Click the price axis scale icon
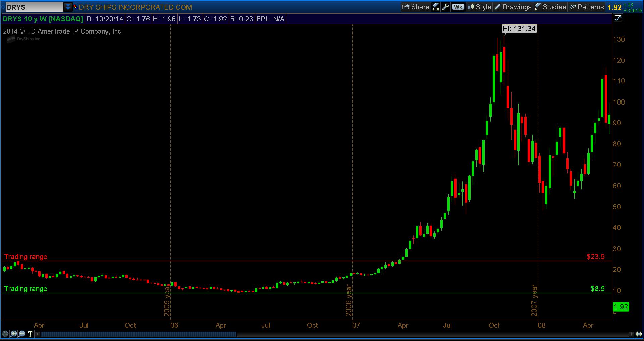The height and width of the screenshot is (341, 644). (618, 19)
